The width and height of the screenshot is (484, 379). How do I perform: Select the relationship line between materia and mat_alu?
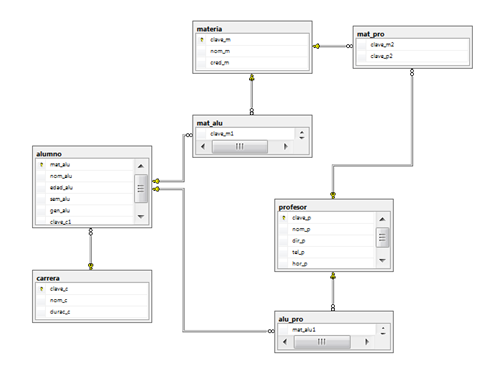point(252,95)
